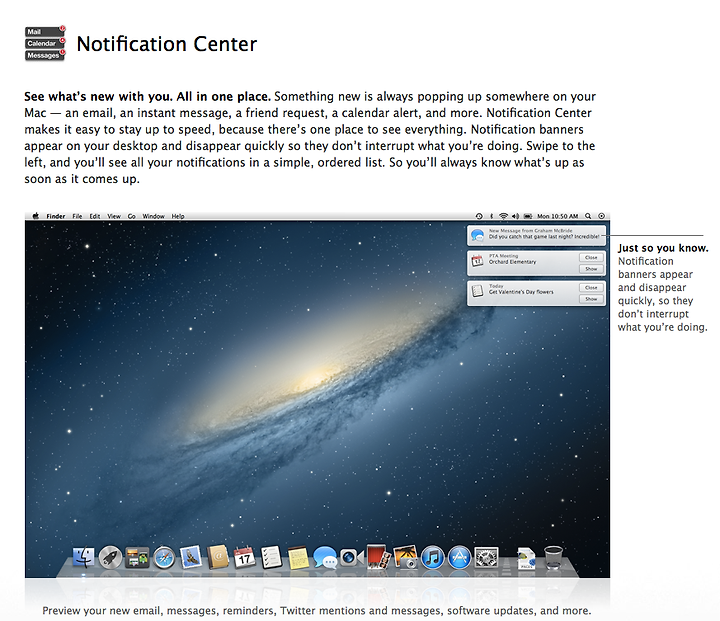The width and height of the screenshot is (720, 621).
Task: Click Messages icon in notification banner
Action: pyautogui.click(x=478, y=235)
